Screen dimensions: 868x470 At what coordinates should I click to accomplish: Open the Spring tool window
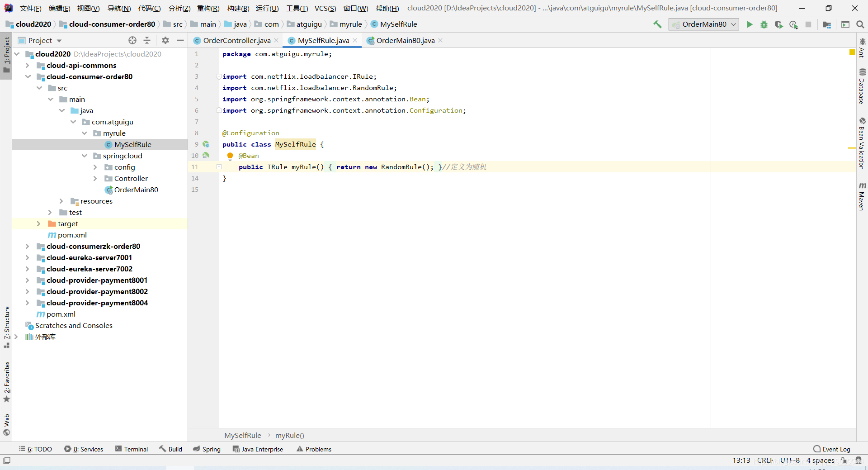tap(207, 449)
